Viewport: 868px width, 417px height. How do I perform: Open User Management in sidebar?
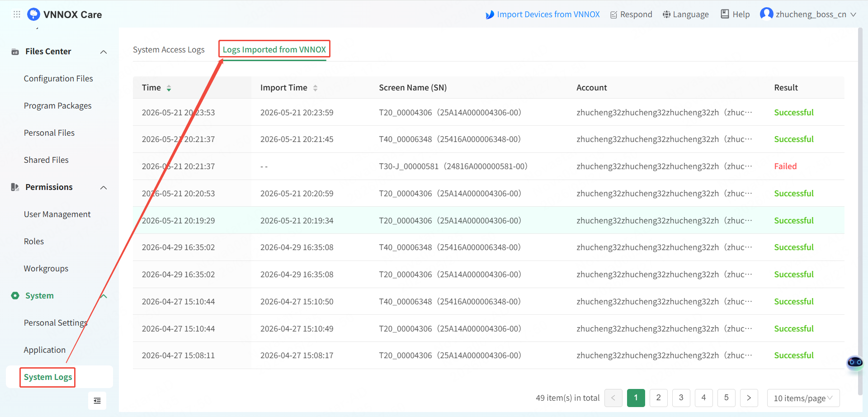[57, 214]
